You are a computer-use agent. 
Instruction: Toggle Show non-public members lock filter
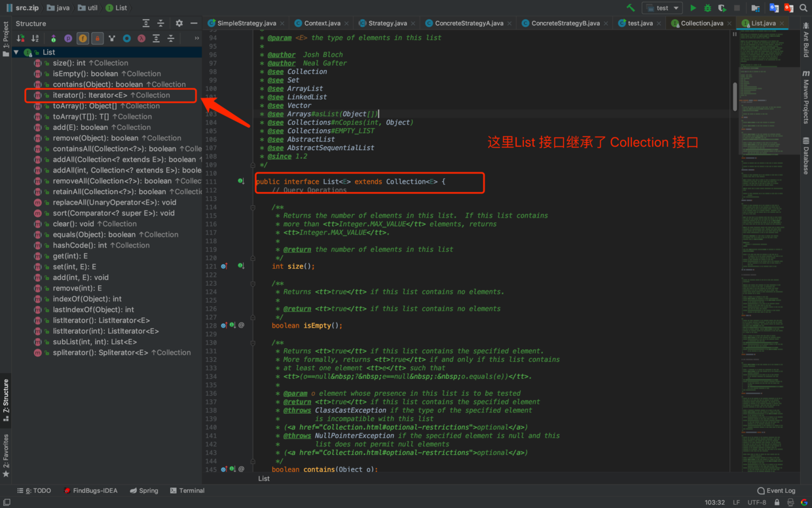click(x=98, y=39)
